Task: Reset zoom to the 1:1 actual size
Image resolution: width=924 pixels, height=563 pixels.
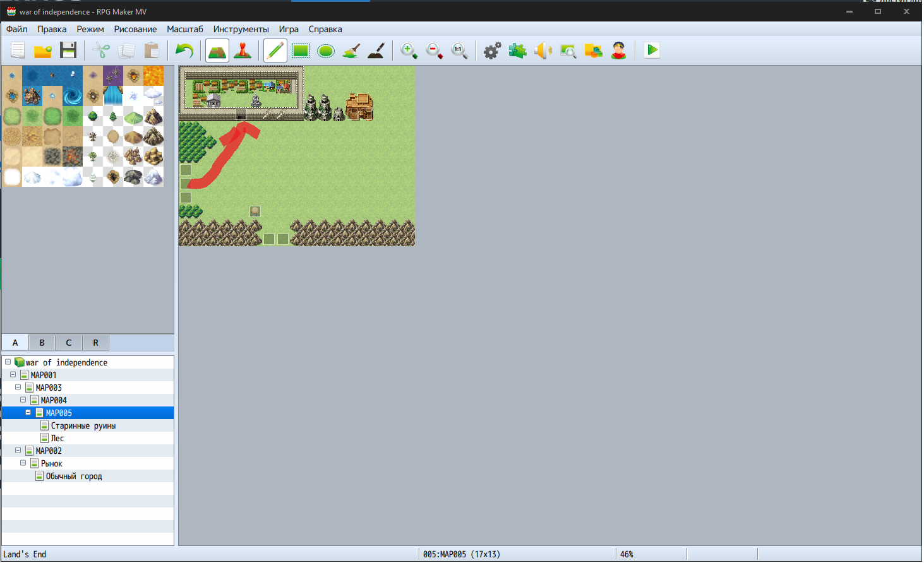Action: click(460, 50)
